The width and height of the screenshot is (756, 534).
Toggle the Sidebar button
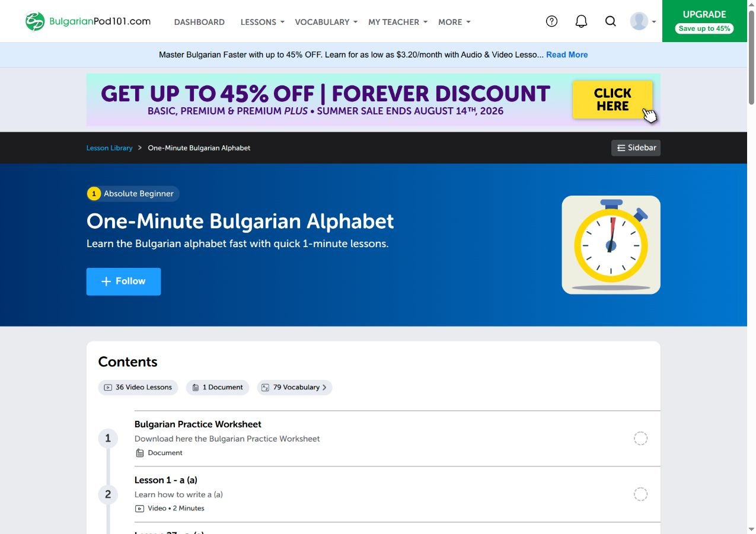click(636, 148)
